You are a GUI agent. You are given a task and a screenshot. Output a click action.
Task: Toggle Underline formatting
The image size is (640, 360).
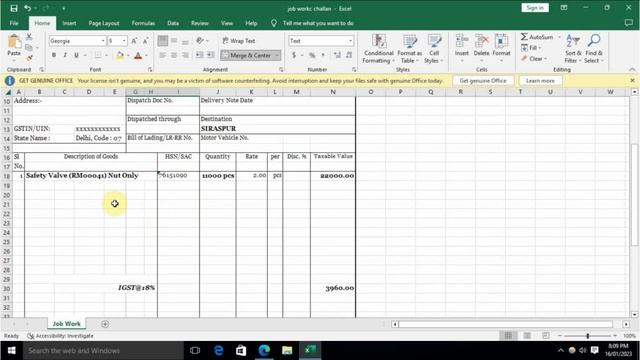(x=76, y=55)
